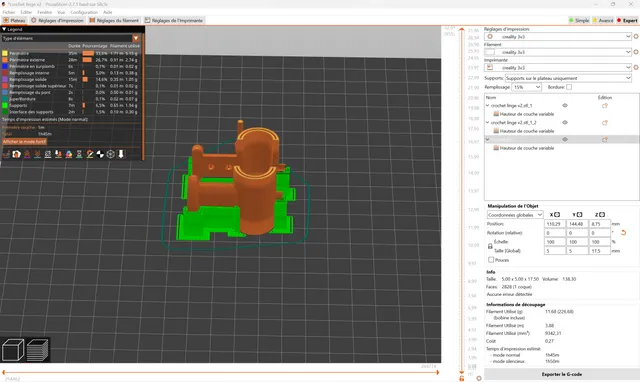The image size is (640, 382).
Task: Click the green Supports color swatch in legend
Action: pos(5,105)
